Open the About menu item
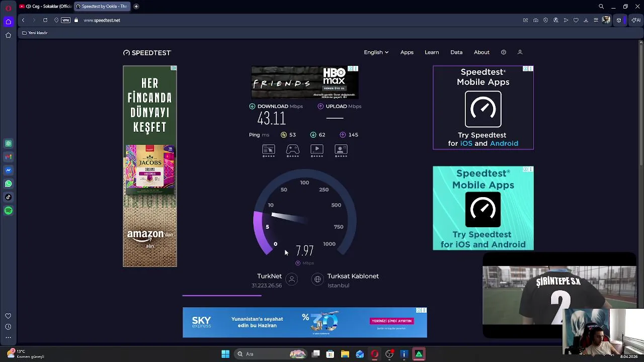 point(481,52)
